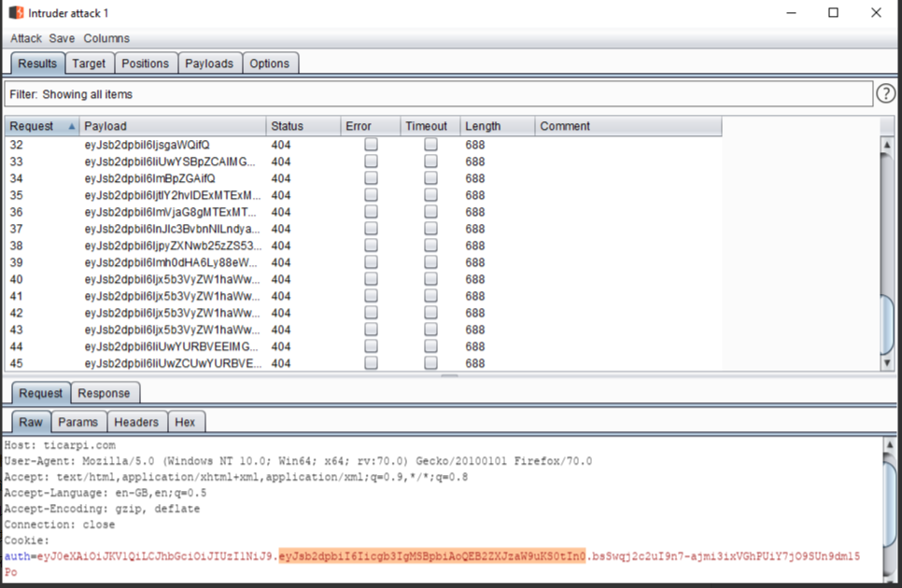Viewport: 902px width, 588px height.
Task: Open the Params view of the request
Action: 78,422
